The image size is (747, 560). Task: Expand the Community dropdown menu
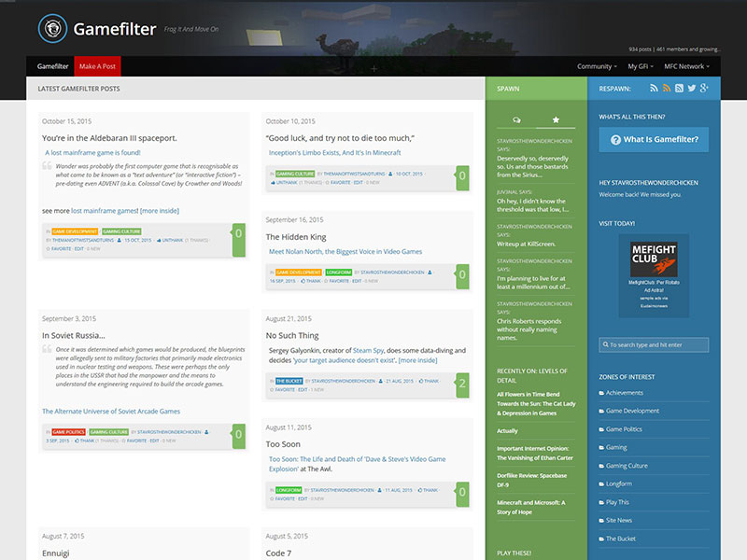(597, 66)
